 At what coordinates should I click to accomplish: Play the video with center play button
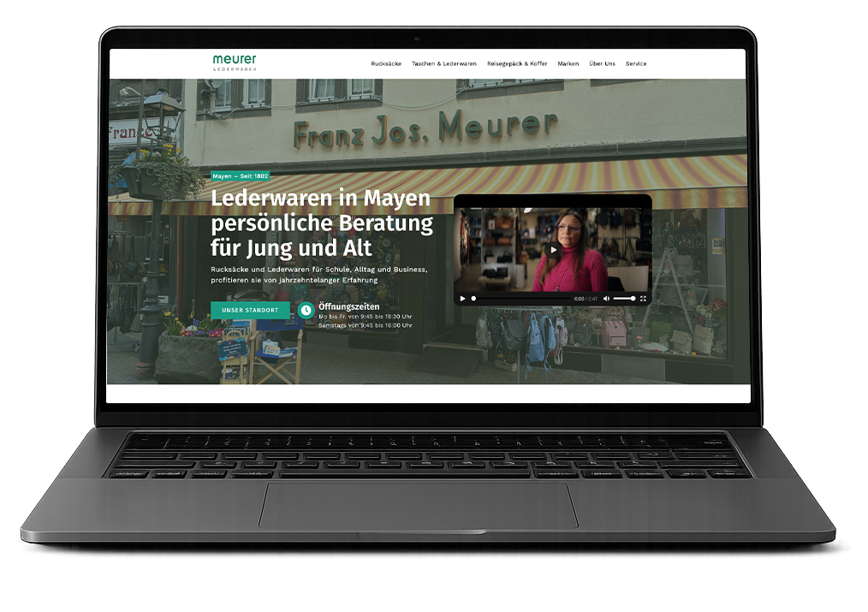pos(552,250)
